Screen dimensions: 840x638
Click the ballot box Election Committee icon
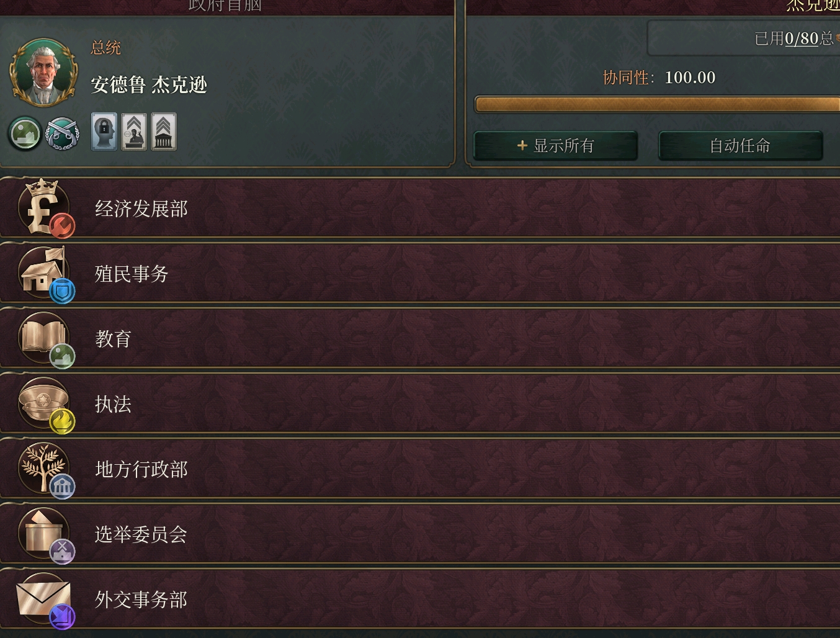[x=45, y=535]
